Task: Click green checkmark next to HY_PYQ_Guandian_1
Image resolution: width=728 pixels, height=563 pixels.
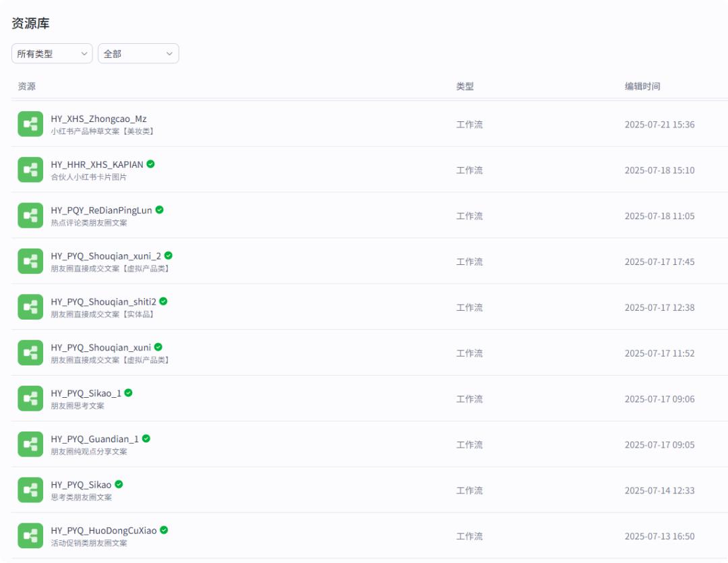Action: tap(146, 438)
